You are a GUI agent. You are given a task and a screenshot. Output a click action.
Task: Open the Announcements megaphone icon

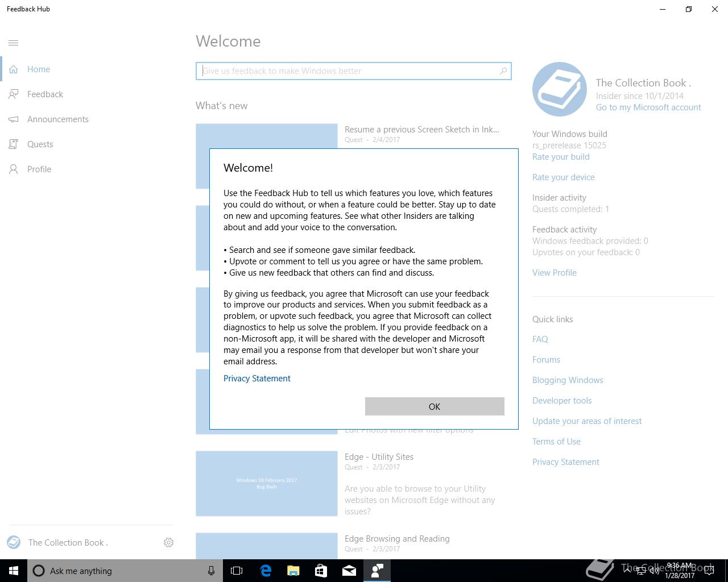coord(14,119)
